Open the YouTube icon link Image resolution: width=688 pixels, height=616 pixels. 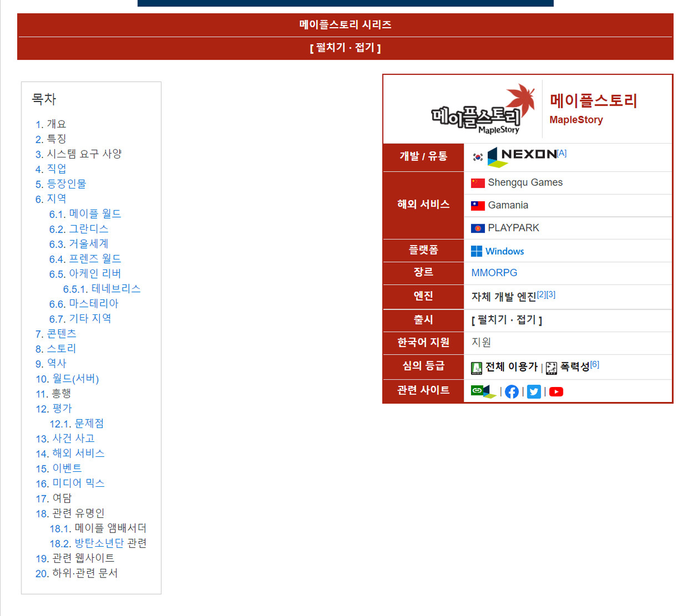pos(556,392)
